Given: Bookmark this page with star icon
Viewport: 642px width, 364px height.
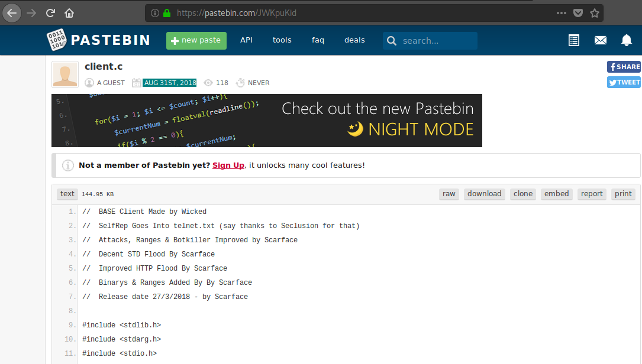Looking at the screenshot, I should pyautogui.click(x=595, y=13).
